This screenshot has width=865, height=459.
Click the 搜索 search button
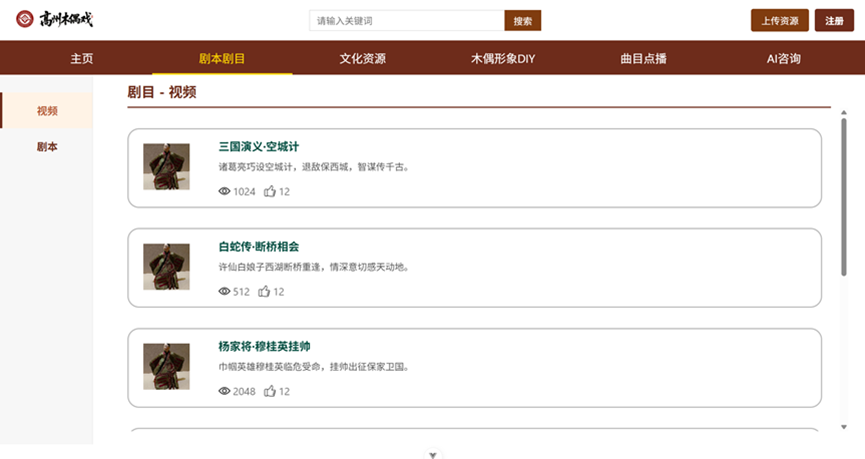(x=522, y=21)
